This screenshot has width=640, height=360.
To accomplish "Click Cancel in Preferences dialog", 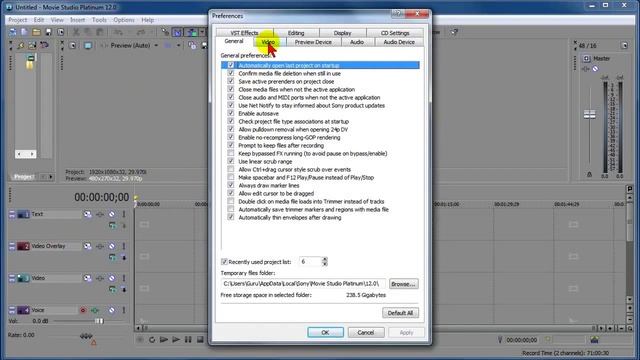I will tap(366, 332).
